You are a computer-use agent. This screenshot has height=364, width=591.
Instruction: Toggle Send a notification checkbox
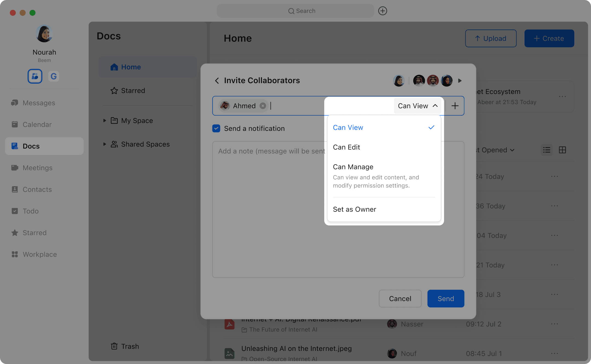(216, 128)
